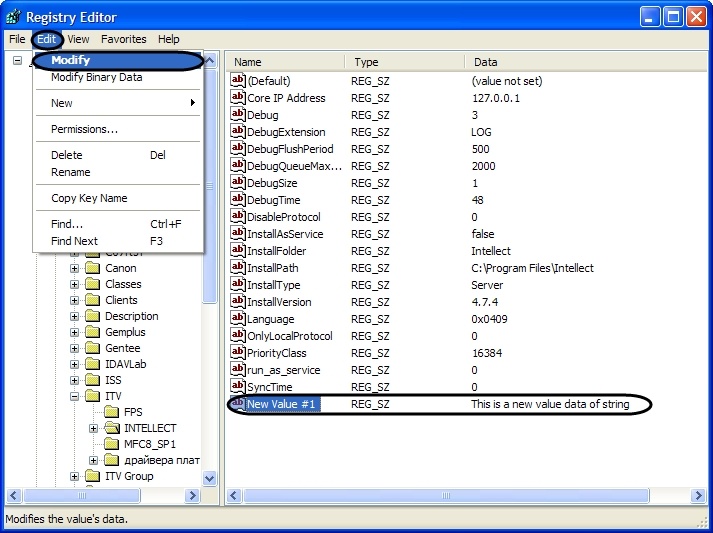Collapse the ITV registry key
Viewport: 713px width, 533px height.
coord(75,396)
